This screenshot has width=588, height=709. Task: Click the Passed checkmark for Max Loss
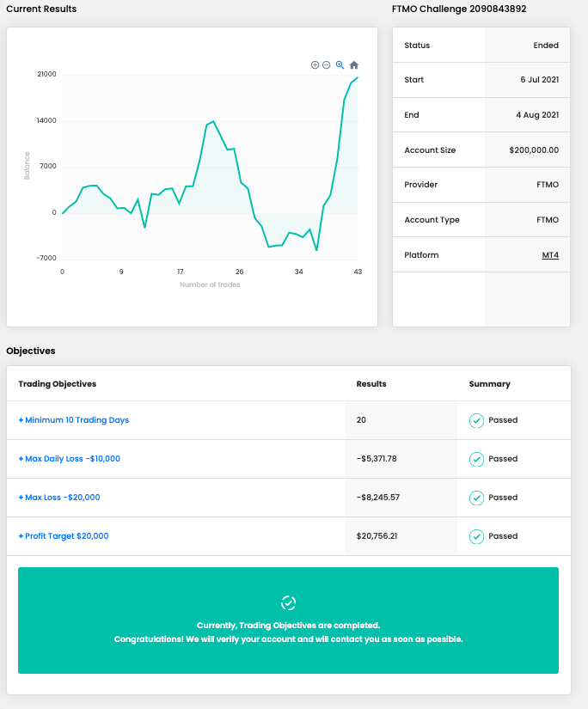click(x=476, y=498)
